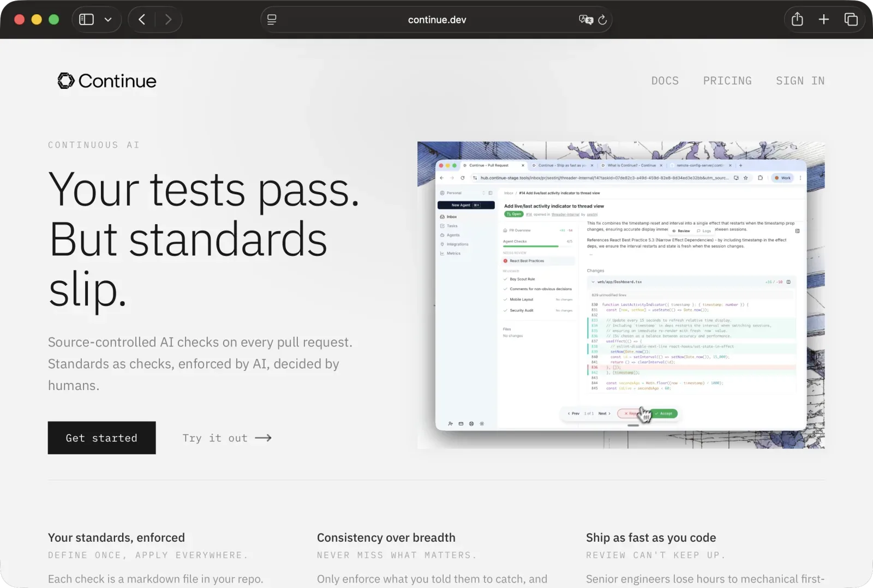873x588 pixels.
Task: Click the 'Your standards, enforced' heading
Action: tap(116, 538)
